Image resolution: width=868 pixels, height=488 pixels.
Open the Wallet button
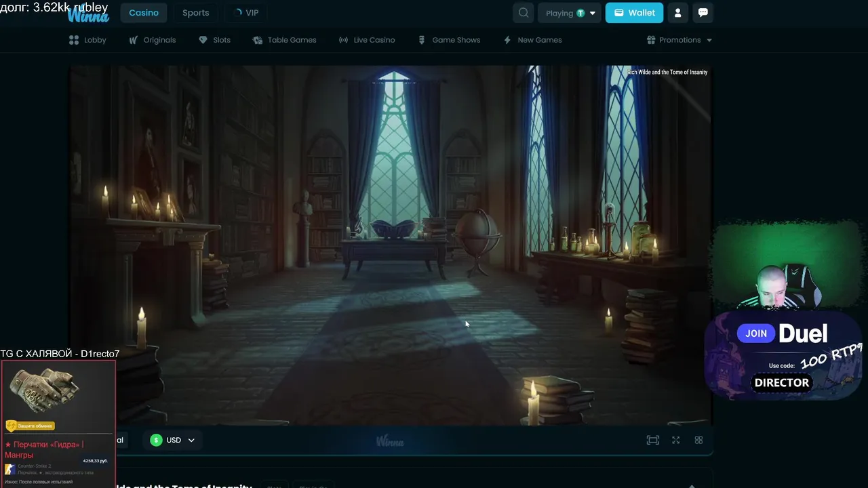point(634,13)
